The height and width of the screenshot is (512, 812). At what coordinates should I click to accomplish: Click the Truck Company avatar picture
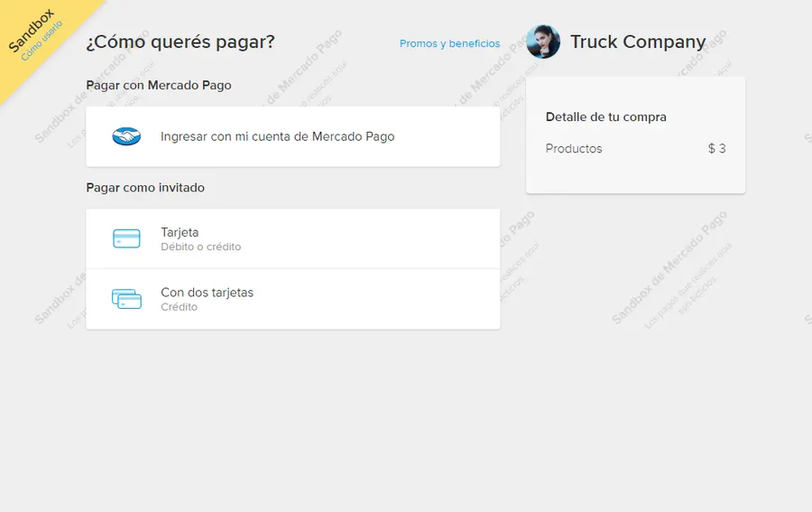click(x=543, y=42)
